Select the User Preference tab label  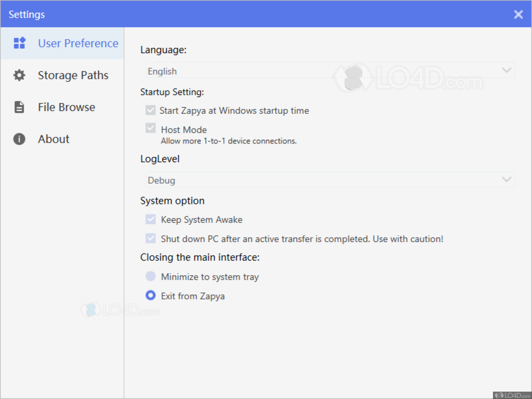(78, 43)
